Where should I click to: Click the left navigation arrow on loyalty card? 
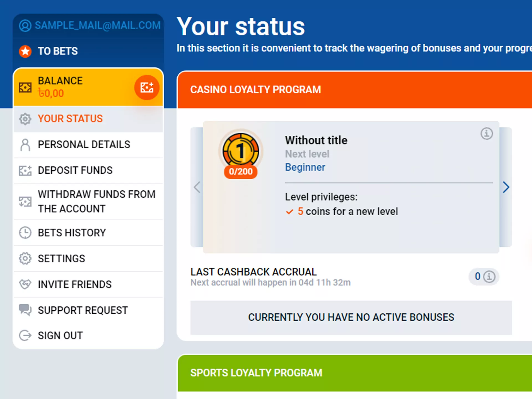(197, 187)
